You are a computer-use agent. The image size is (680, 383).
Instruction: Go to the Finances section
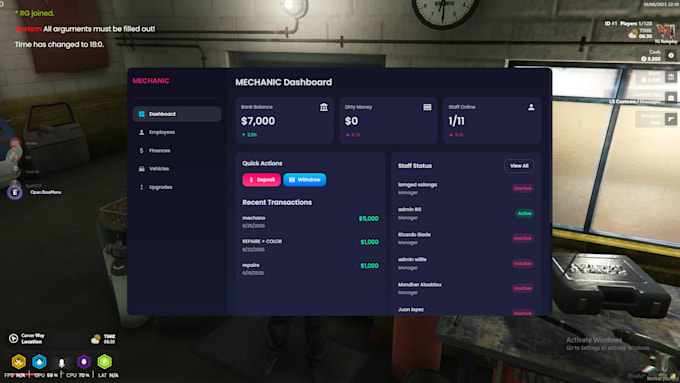point(177,151)
